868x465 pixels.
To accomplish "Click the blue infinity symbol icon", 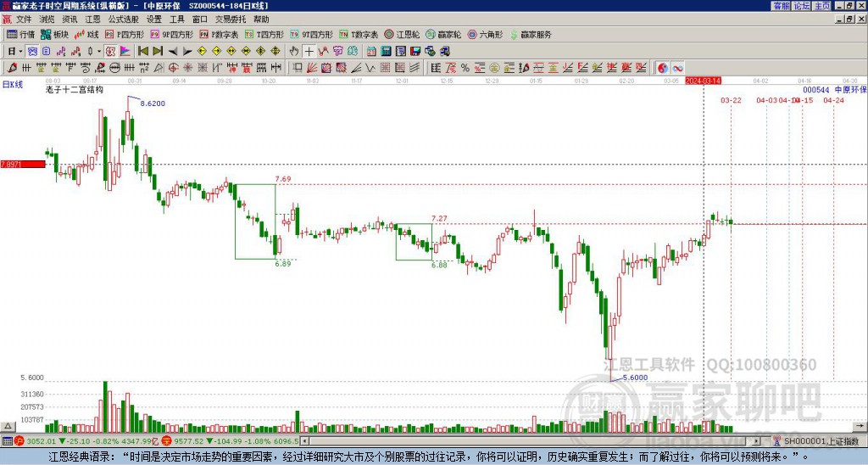I will (677, 68).
